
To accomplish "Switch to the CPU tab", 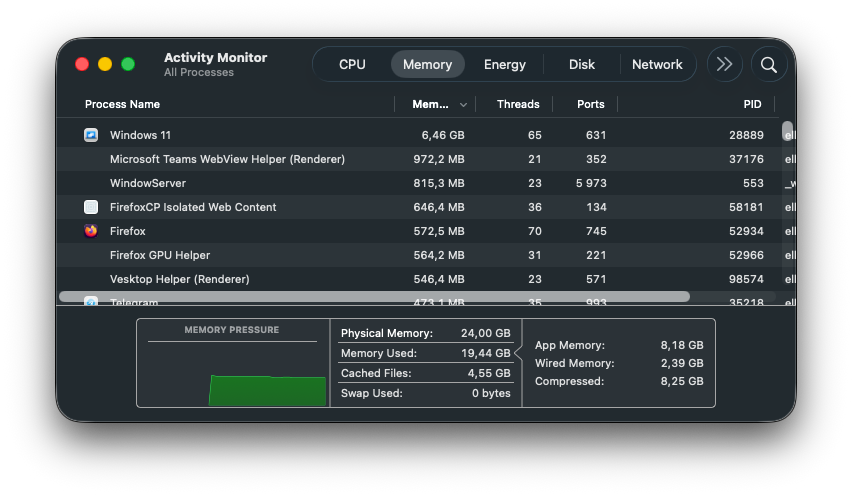I will [x=352, y=65].
